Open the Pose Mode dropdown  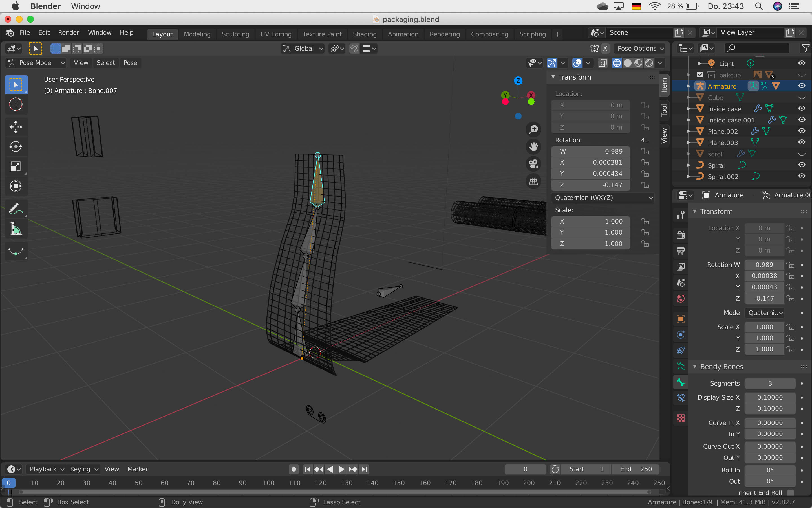point(36,63)
